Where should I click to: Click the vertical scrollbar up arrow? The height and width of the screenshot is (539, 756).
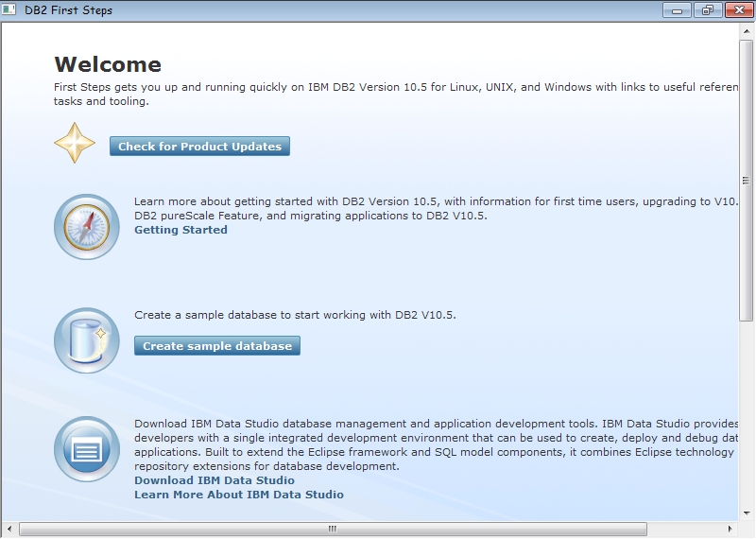[747, 31]
